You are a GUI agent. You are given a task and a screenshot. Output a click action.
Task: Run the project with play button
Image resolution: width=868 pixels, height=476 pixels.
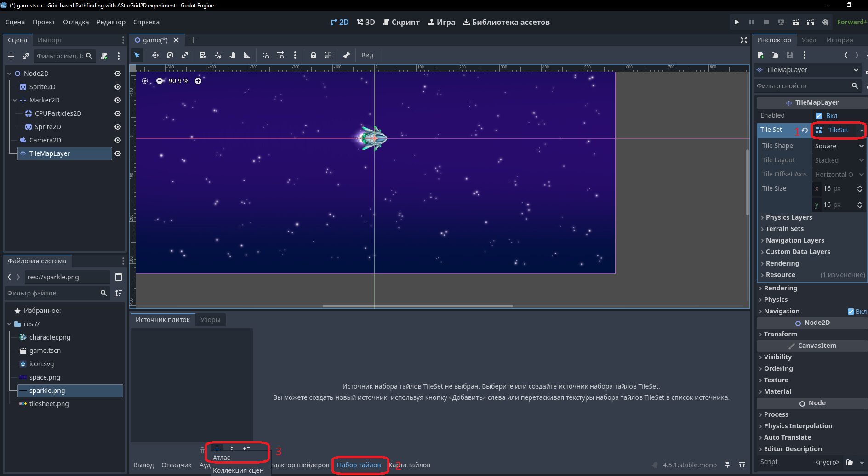[x=737, y=22]
